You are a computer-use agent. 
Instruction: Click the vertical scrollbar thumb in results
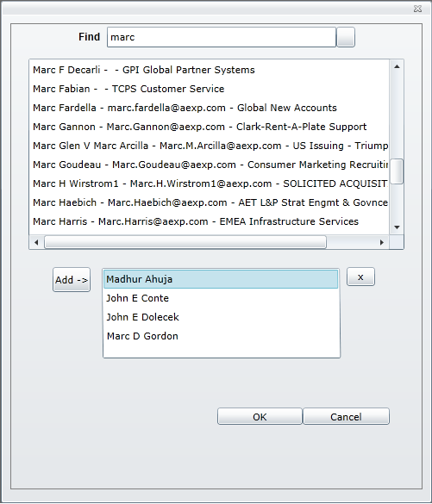click(397, 171)
